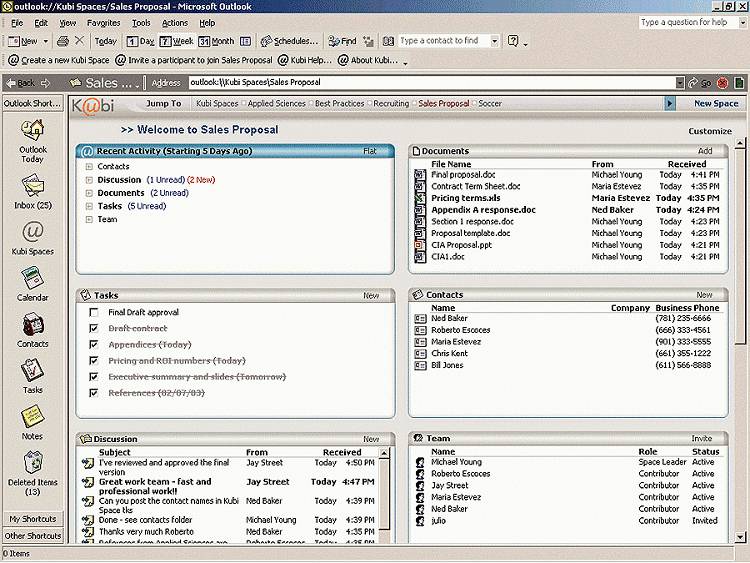
Task: Open the New button dropdown arrow
Action: [45, 41]
